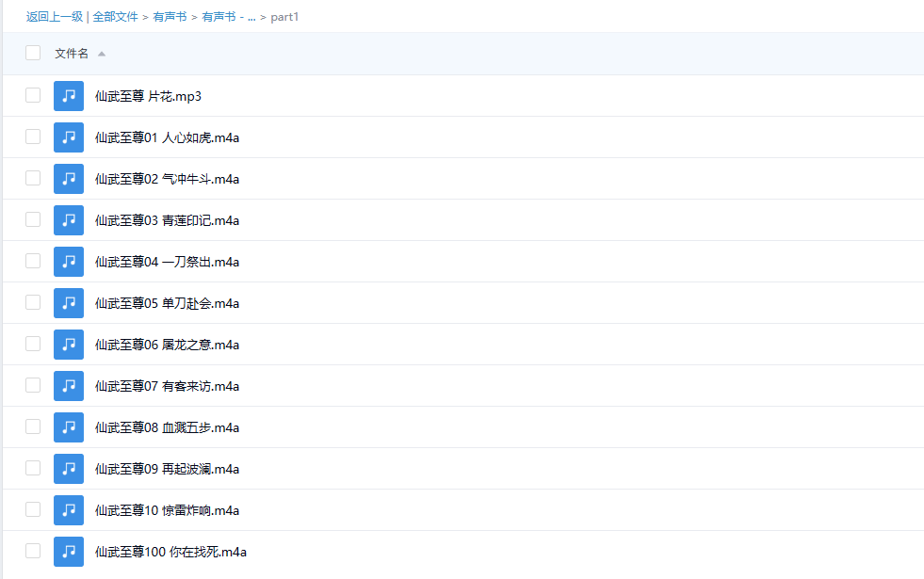Toggle the sort arrow next to 文件名
The width and height of the screenshot is (924, 579).
coord(102,54)
